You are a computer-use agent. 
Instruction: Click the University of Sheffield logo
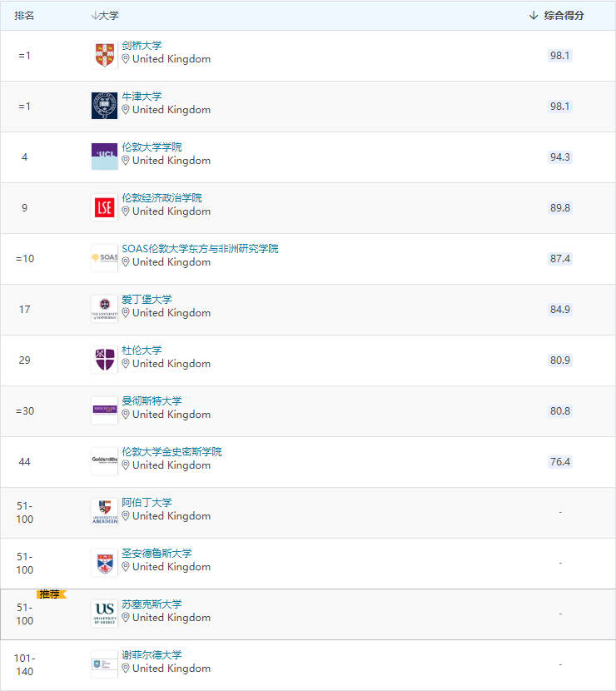click(104, 664)
